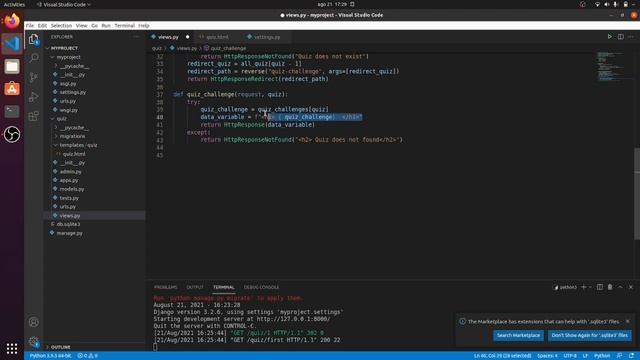The image size is (640, 360).
Task: Kill the terminal with trash icon
Action: click(x=610, y=287)
